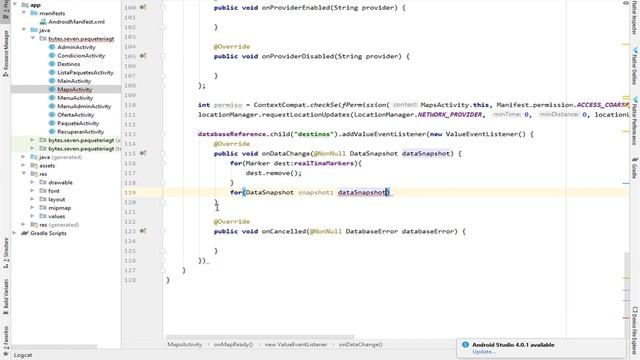Click the manifests folder icon
This screenshot has width=640, height=360.
click(x=34, y=13)
